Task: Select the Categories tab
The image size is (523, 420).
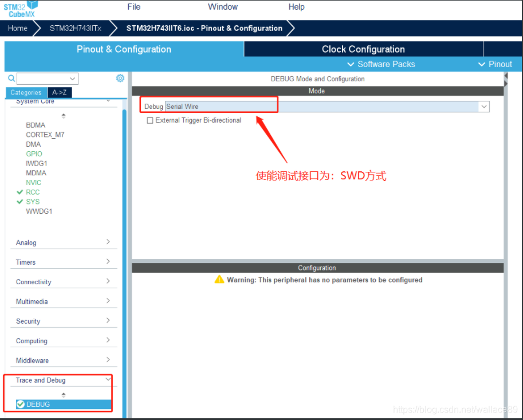Action: point(26,92)
